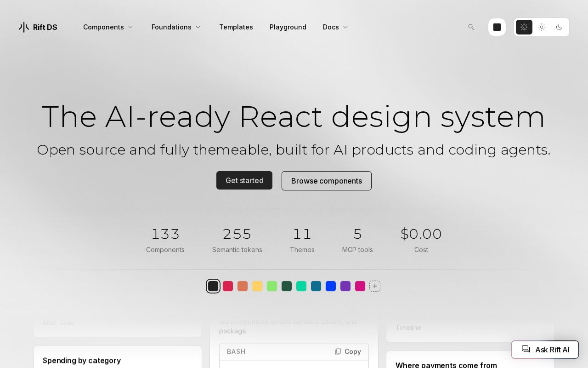
Task: Click the Get started button
Action: click(244, 180)
